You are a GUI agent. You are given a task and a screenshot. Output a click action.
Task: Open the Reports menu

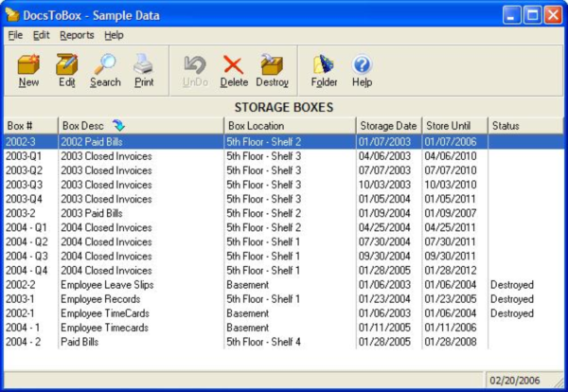(x=77, y=35)
